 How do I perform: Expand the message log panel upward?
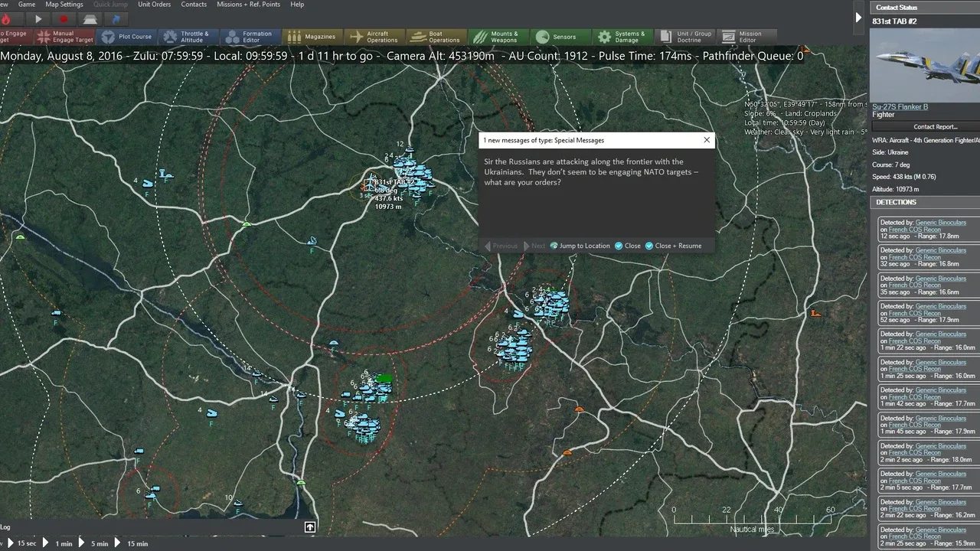[x=310, y=527]
